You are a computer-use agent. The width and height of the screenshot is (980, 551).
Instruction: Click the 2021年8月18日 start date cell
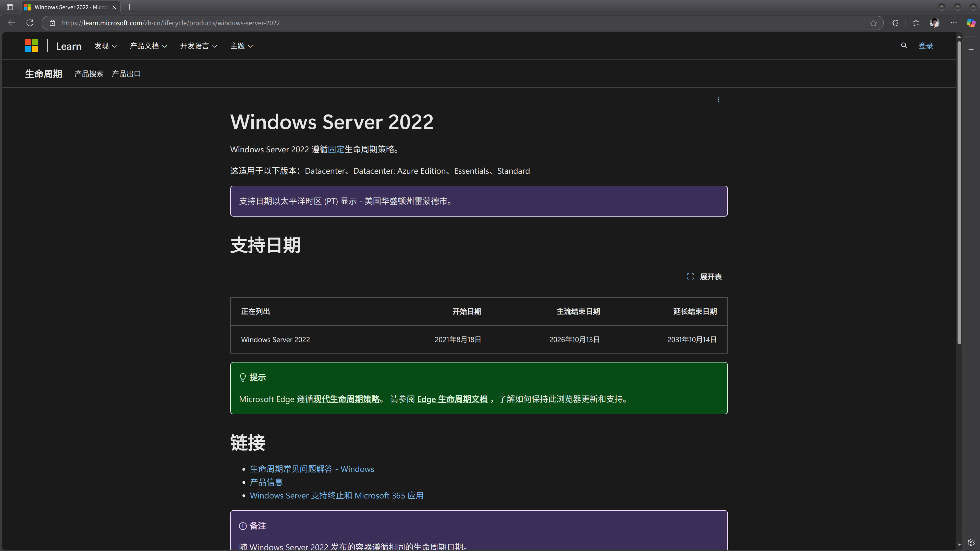pos(458,340)
